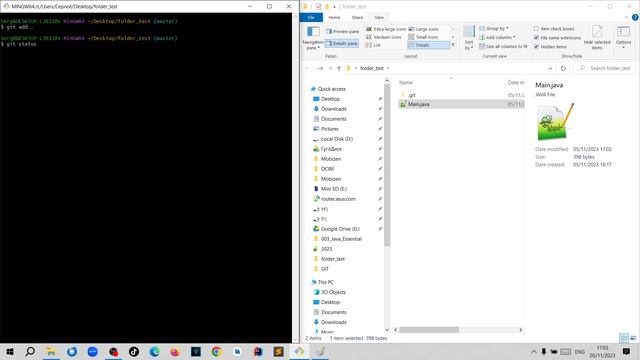Open GIT folder in navigation pane

[324, 269]
